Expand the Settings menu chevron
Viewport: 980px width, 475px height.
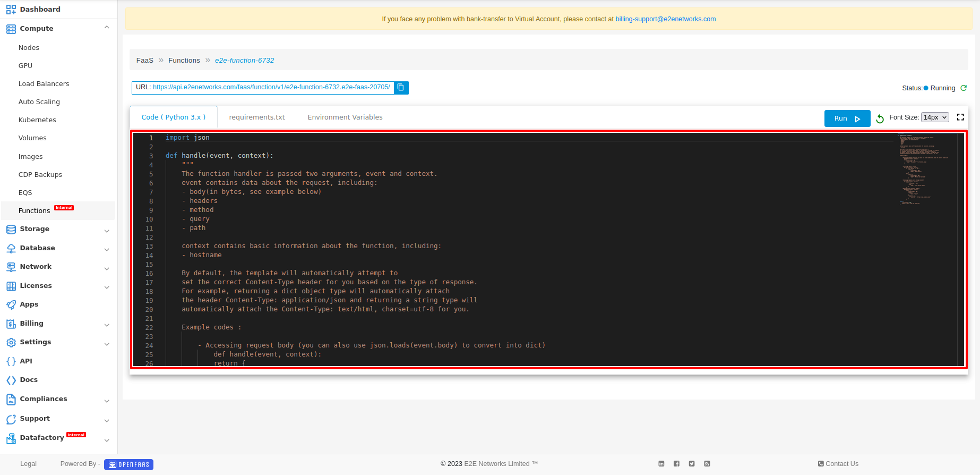(107, 344)
